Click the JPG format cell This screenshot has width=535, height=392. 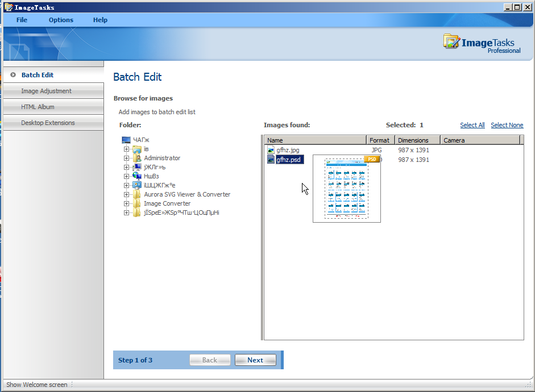pyautogui.click(x=377, y=150)
